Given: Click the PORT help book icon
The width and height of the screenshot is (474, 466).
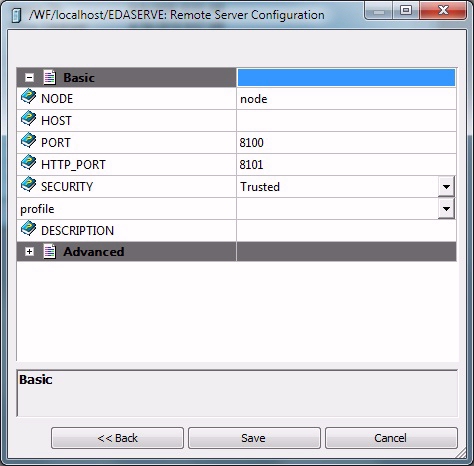Looking at the screenshot, I should coord(29,141).
